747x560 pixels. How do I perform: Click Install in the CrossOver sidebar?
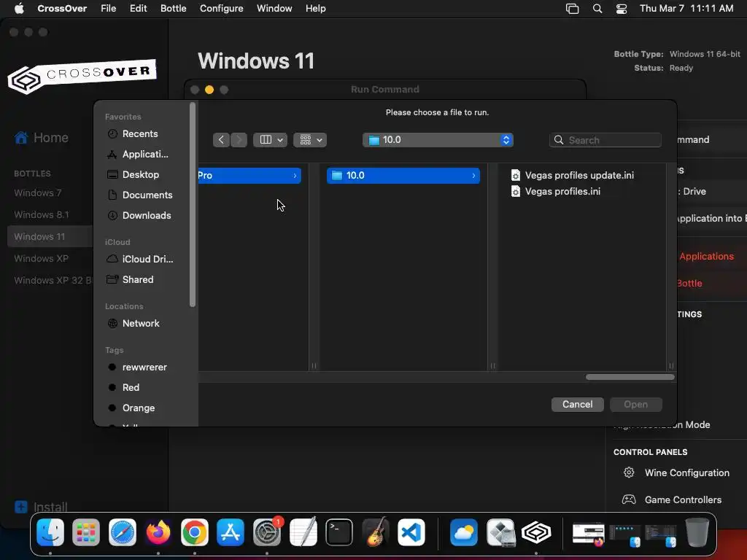click(41, 507)
